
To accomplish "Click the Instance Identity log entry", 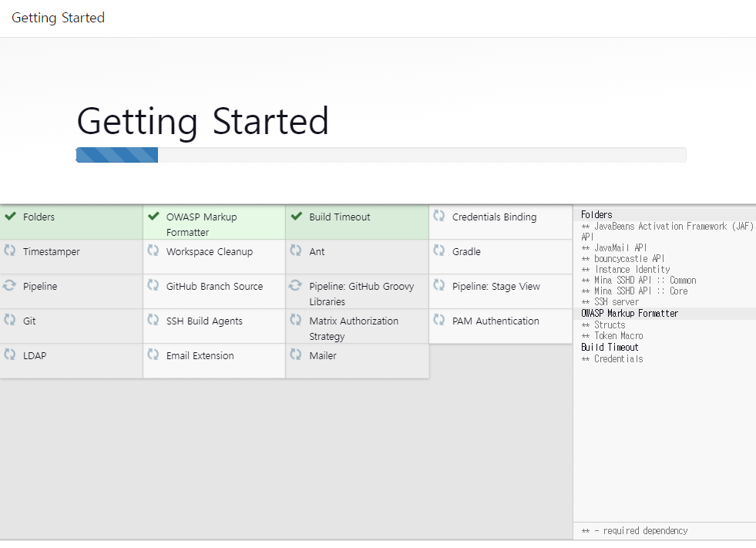I will tap(625, 270).
